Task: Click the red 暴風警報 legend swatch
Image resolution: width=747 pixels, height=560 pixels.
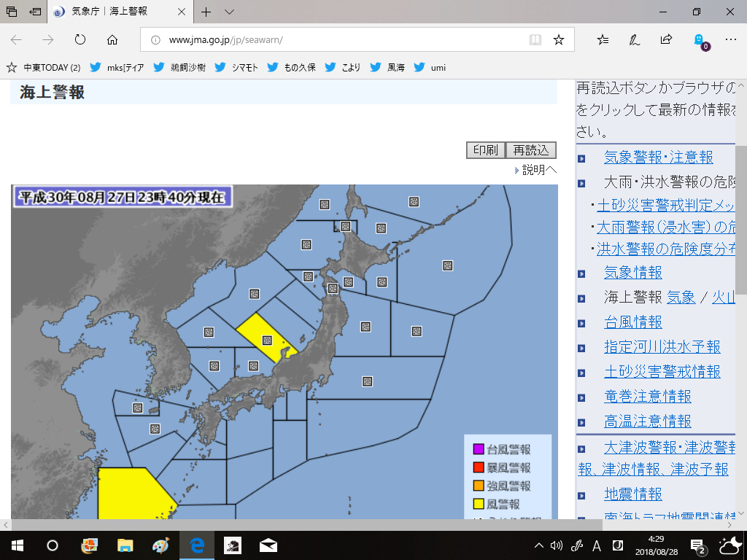Action: point(479,467)
